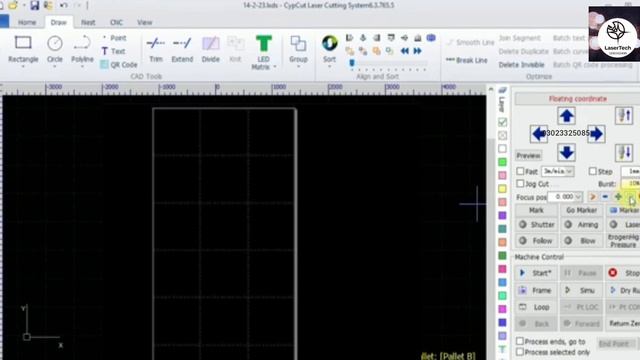The width and height of the screenshot is (640, 360).
Task: Click the Group icon
Action: [x=298, y=43]
